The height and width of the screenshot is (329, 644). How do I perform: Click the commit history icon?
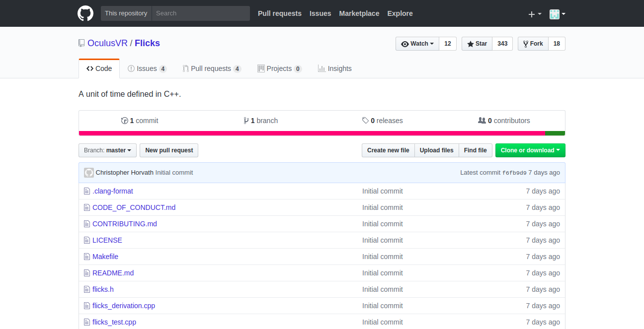point(125,121)
